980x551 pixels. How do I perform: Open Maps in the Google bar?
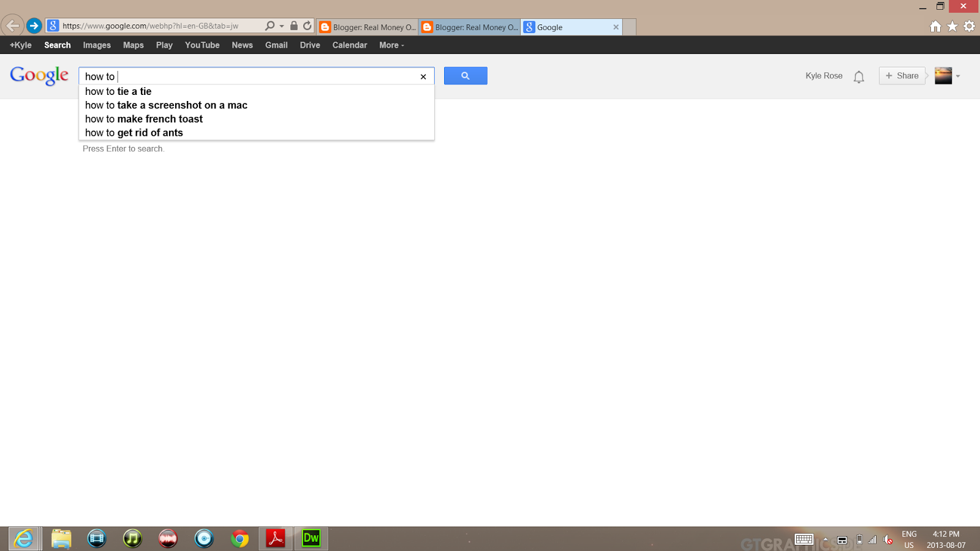pos(134,45)
